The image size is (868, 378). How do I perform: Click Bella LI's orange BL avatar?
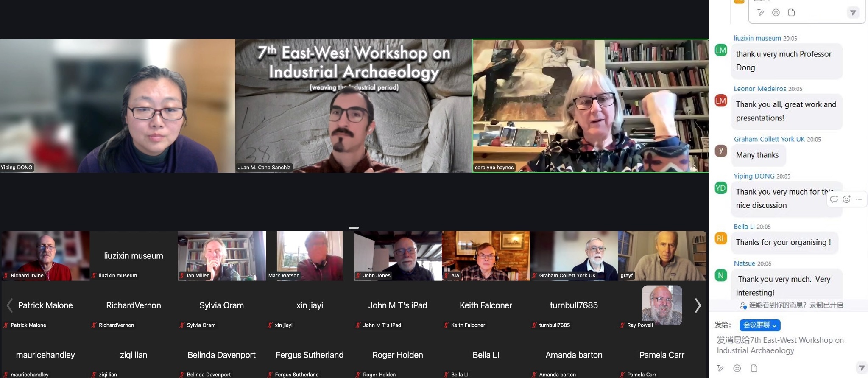(721, 238)
